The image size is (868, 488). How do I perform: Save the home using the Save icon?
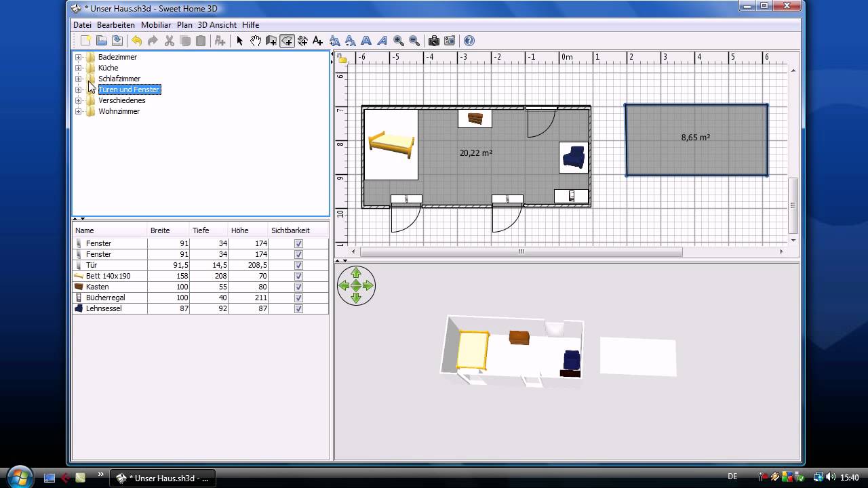click(x=117, y=41)
